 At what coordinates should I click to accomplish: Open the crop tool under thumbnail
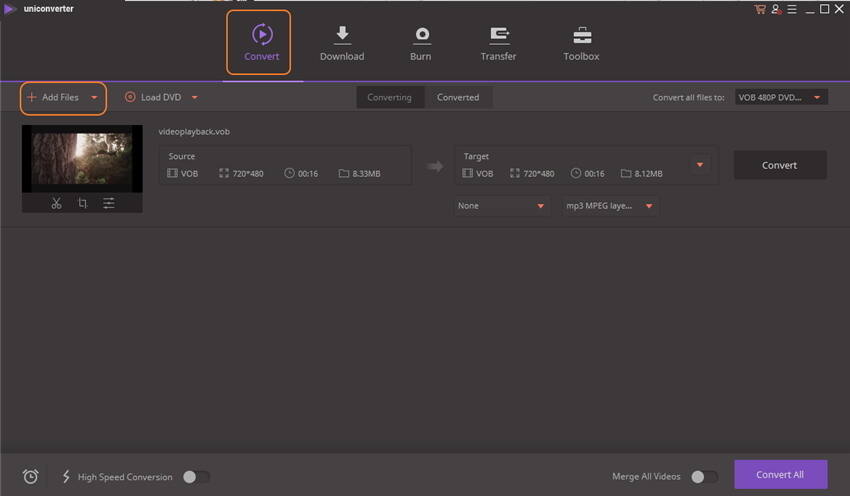(x=82, y=203)
